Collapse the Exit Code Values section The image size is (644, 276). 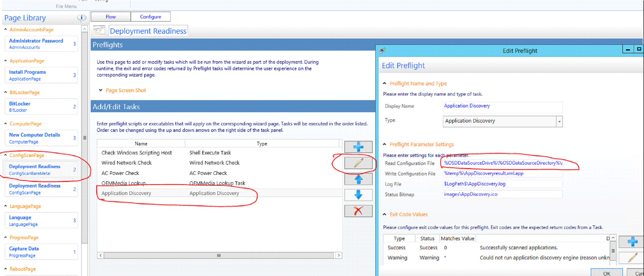point(384,214)
